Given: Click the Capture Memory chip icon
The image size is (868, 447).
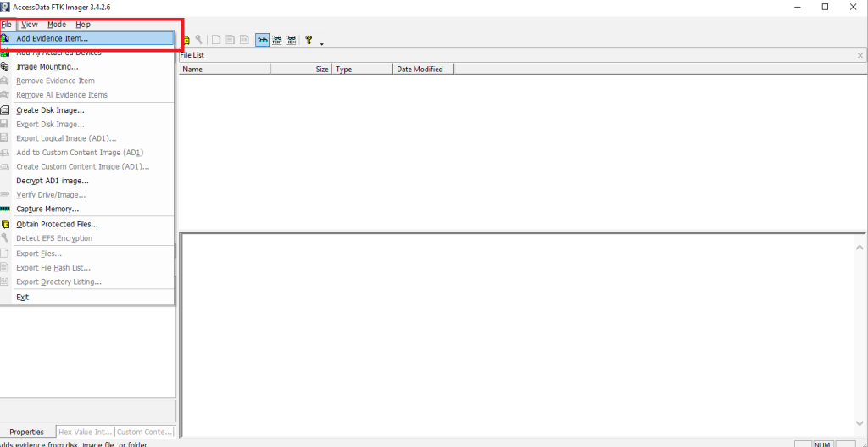Looking at the screenshot, I should (5, 209).
